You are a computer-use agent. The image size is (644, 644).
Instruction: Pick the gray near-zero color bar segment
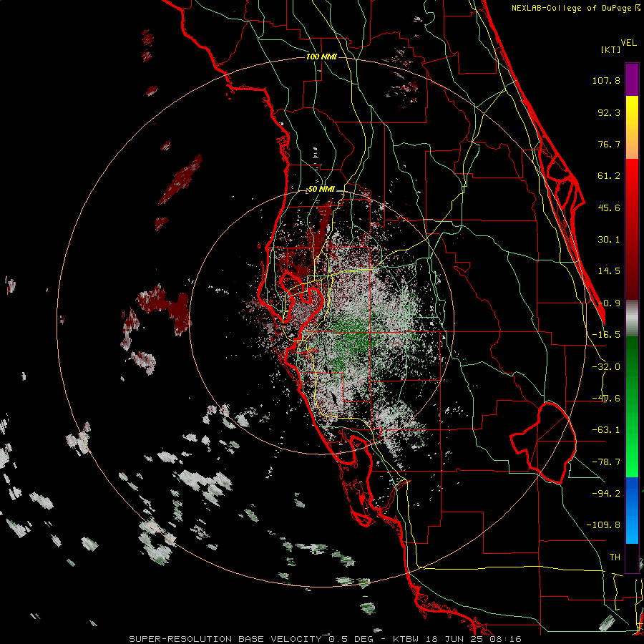pyautogui.click(x=632, y=318)
